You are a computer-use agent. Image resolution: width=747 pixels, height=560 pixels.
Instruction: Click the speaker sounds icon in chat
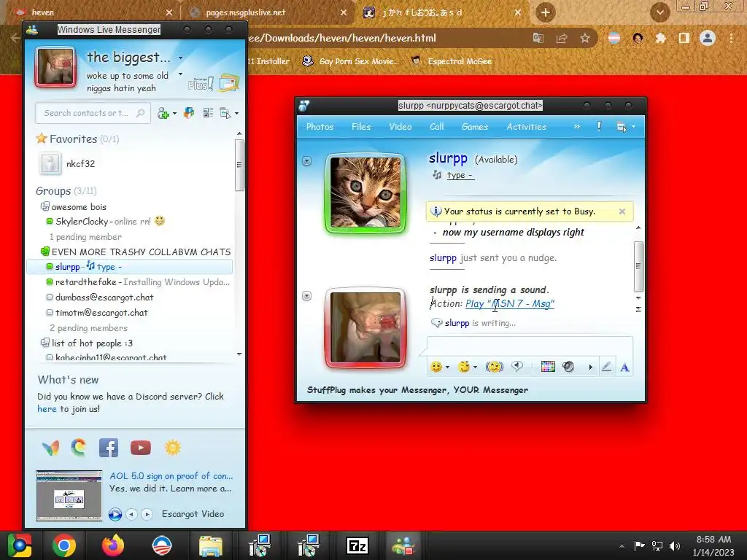pyautogui.click(x=568, y=367)
